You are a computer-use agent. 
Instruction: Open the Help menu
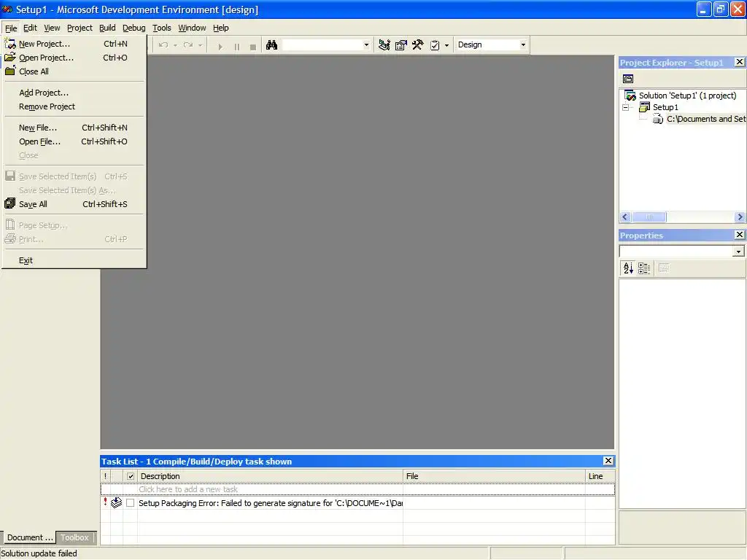click(x=220, y=28)
